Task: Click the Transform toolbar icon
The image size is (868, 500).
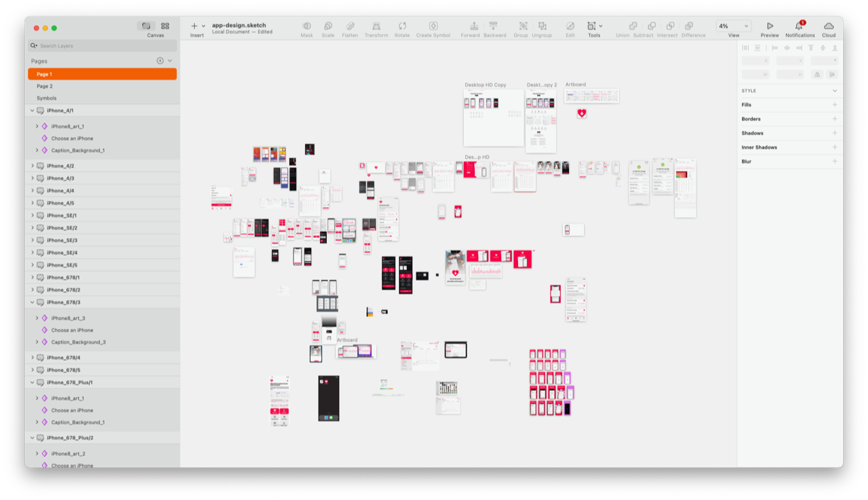Action: coord(376,26)
